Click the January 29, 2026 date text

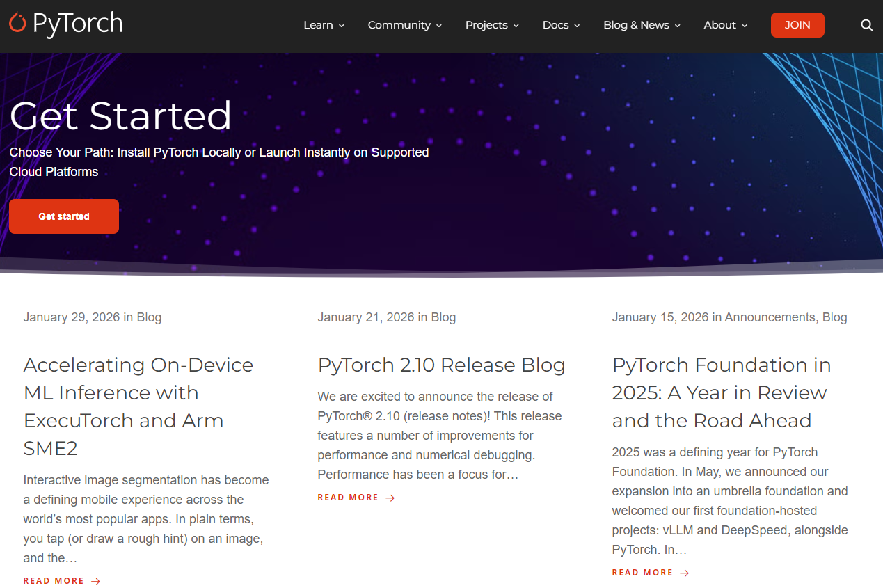(72, 317)
